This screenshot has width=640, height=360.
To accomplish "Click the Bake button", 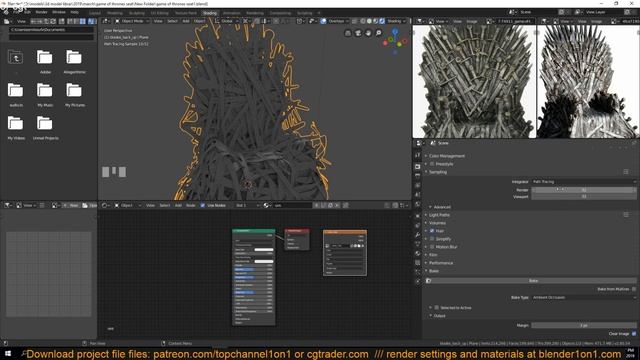I will tap(533, 281).
